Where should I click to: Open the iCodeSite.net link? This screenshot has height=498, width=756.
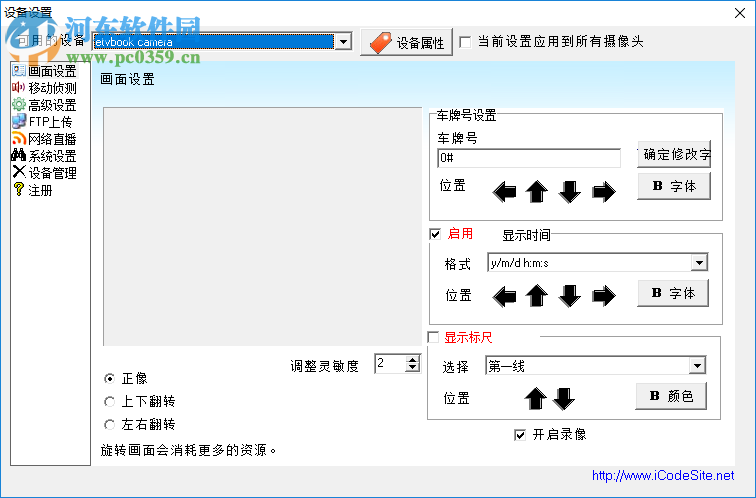point(663,476)
